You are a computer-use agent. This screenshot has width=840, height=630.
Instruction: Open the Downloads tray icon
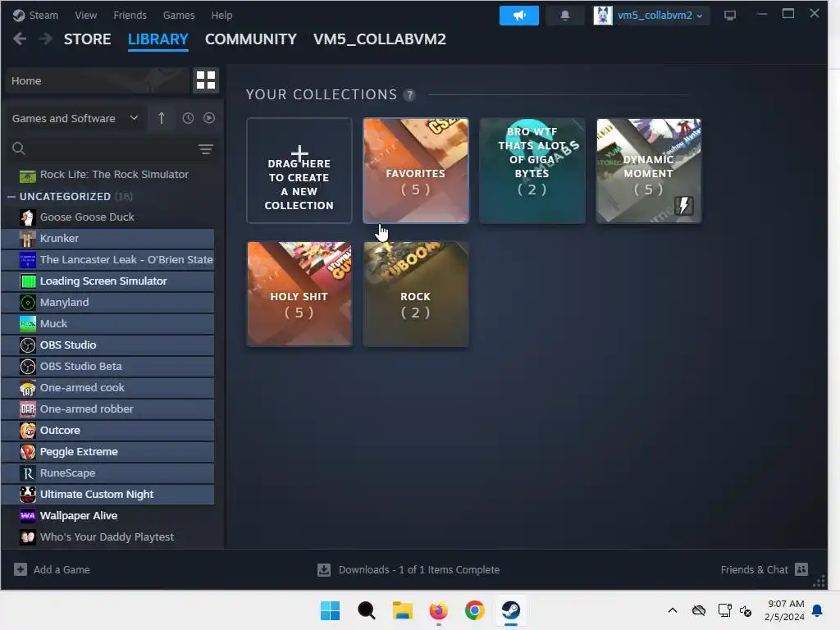coord(323,569)
